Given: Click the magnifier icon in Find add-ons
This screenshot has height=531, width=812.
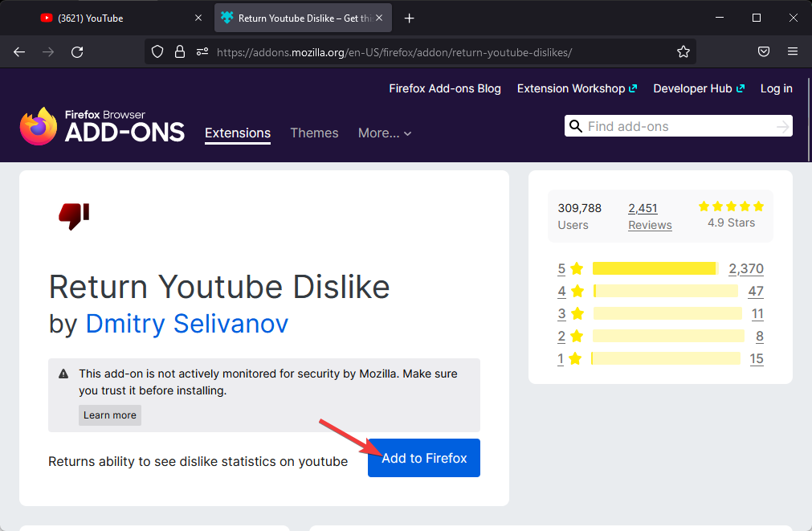Looking at the screenshot, I should [x=576, y=126].
